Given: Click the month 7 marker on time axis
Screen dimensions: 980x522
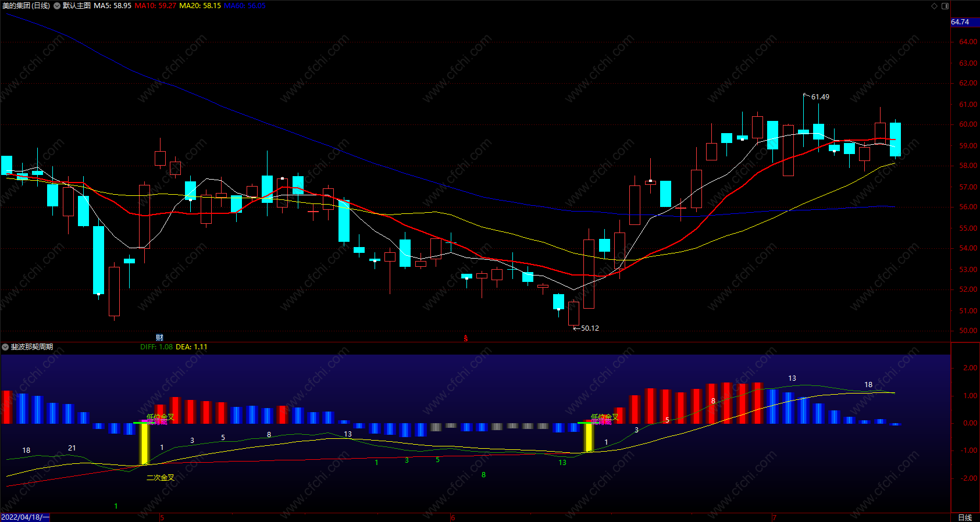Looking at the screenshot, I should 775,517.
